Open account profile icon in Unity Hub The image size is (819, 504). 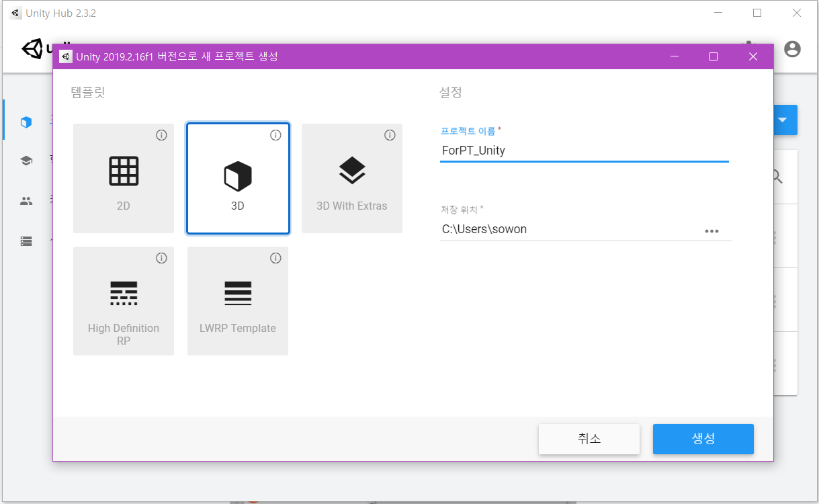tap(793, 48)
